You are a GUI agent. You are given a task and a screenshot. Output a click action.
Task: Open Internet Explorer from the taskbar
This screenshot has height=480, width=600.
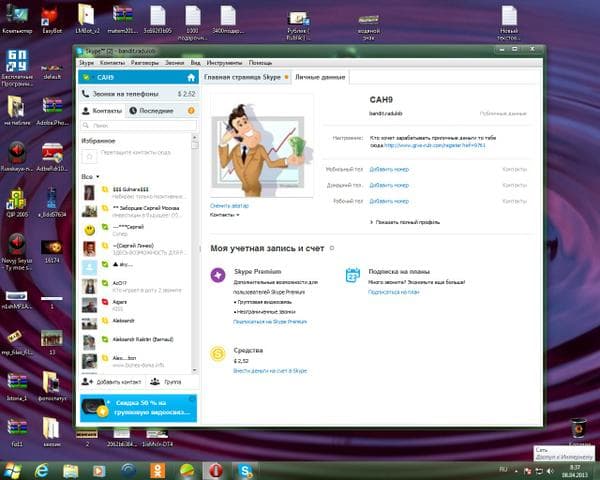tap(41, 470)
